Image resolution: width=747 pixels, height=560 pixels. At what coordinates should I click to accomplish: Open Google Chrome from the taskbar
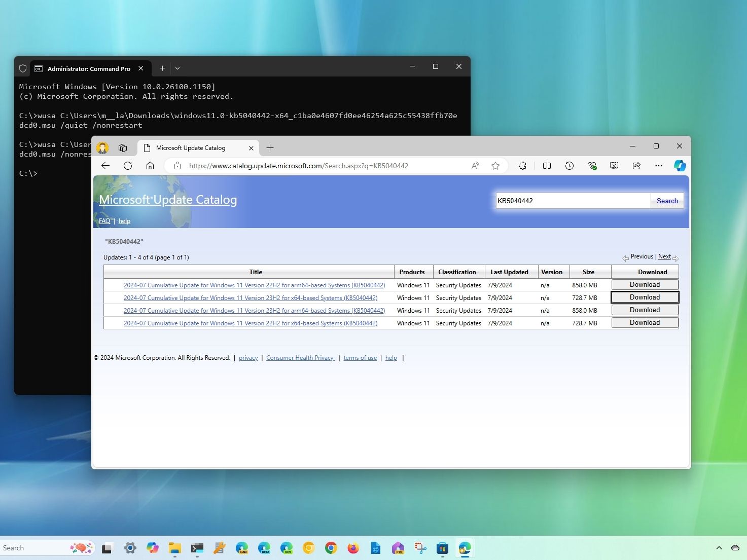point(331,548)
